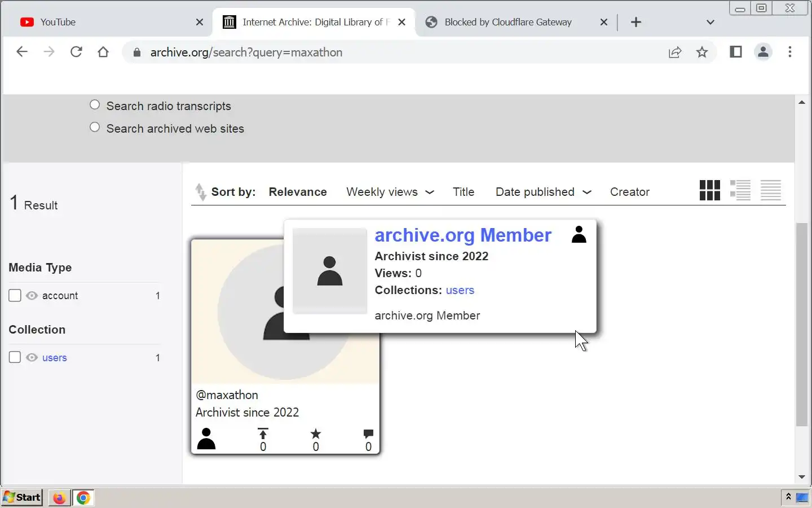Image resolution: width=812 pixels, height=508 pixels.
Task: Open the browser home page
Action: (x=103, y=52)
